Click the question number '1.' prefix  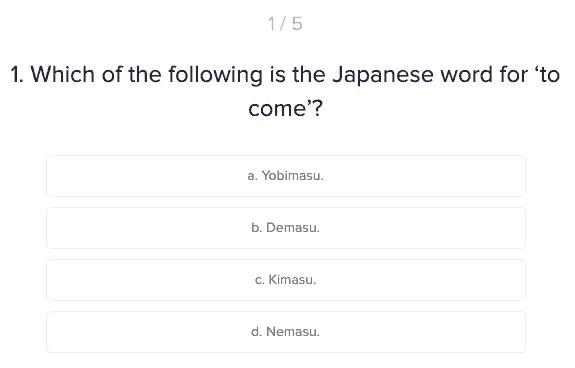click(x=17, y=74)
